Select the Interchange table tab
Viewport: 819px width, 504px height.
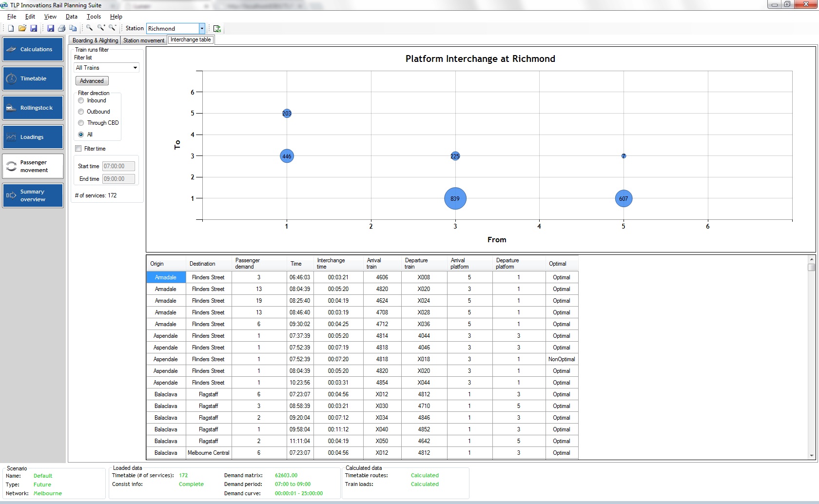point(191,39)
